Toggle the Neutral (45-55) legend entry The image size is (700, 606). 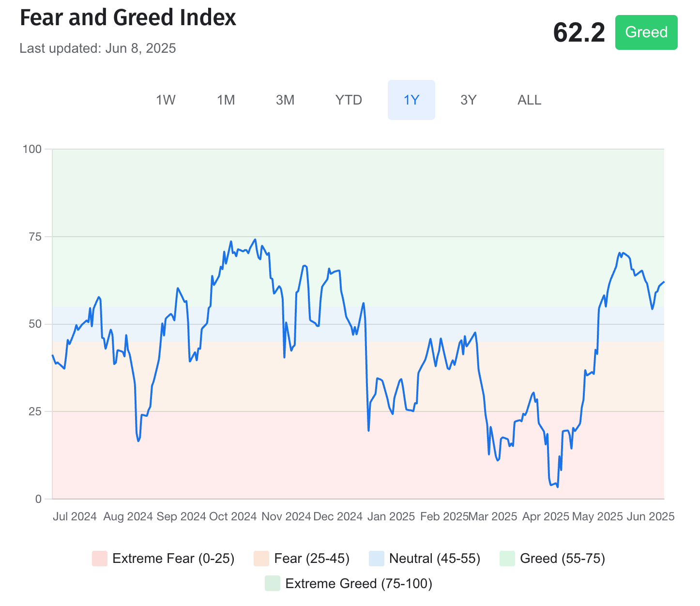[x=434, y=558]
